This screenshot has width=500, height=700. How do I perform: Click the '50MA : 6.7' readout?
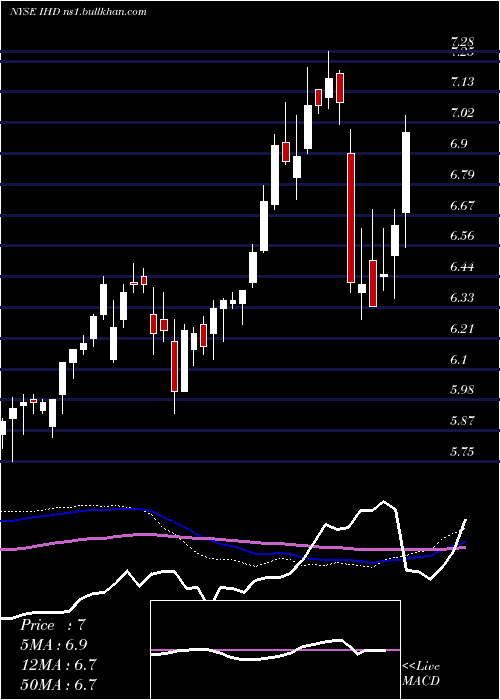pyautogui.click(x=58, y=684)
